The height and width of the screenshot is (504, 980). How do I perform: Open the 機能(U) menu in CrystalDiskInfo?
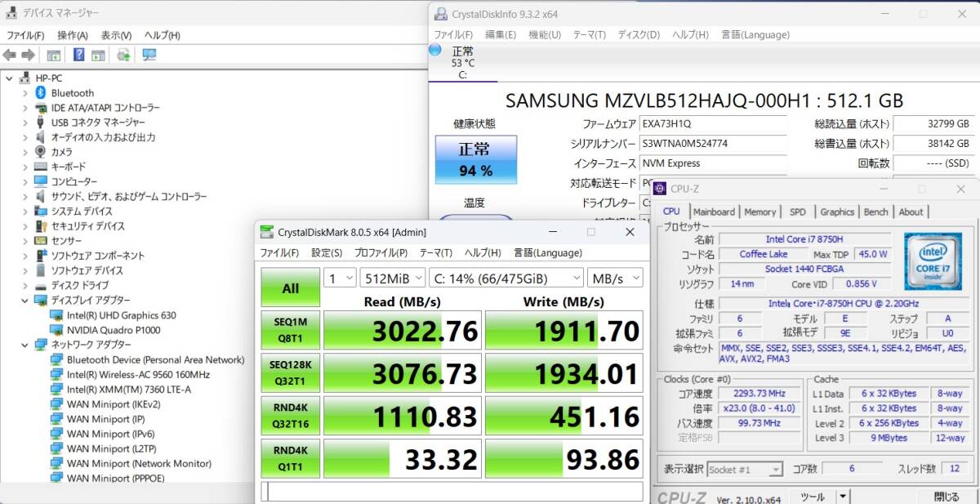pyautogui.click(x=545, y=35)
